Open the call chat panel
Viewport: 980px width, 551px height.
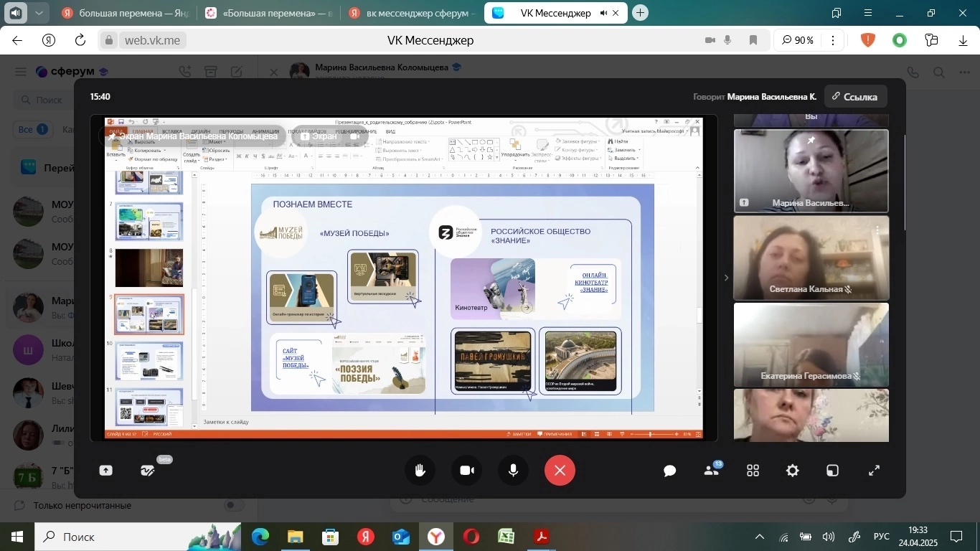[670, 471]
